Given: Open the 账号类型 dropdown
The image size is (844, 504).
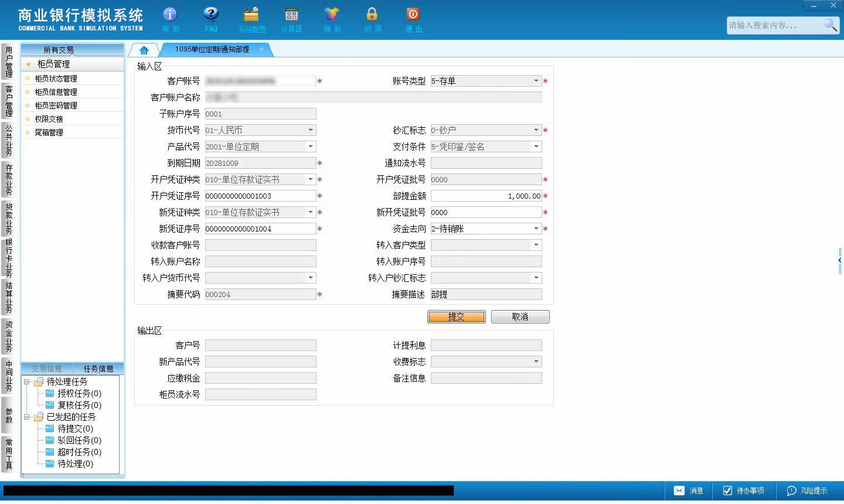Looking at the screenshot, I should 536,81.
